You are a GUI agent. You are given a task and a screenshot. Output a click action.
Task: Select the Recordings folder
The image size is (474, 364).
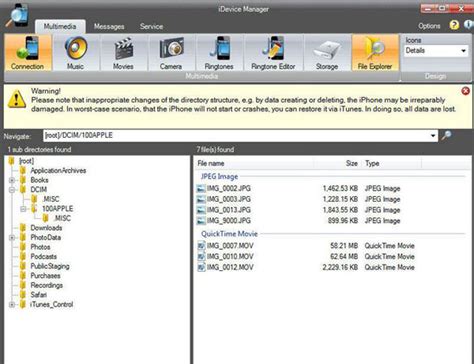point(47,285)
